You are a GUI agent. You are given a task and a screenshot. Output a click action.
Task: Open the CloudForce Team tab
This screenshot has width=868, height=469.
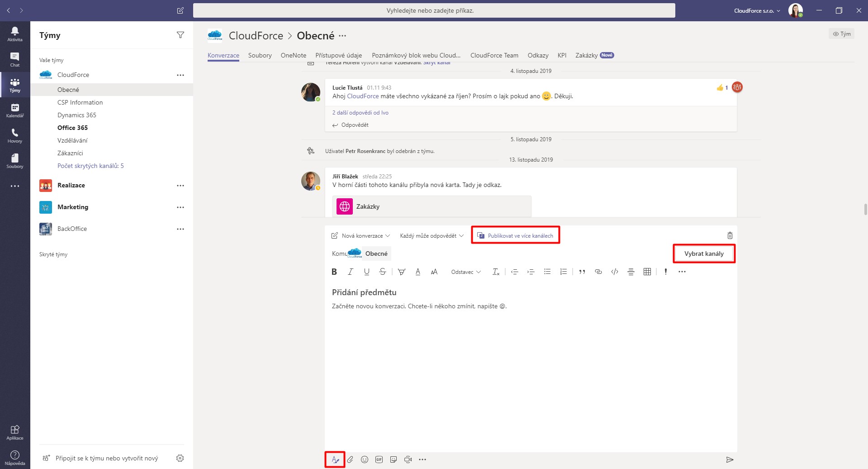click(x=494, y=55)
